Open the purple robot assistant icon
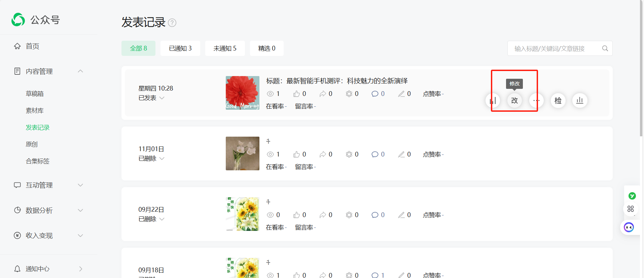 [x=629, y=227]
